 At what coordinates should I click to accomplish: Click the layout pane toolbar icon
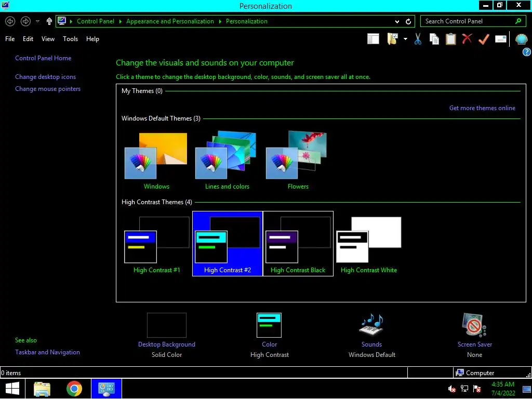point(373,39)
